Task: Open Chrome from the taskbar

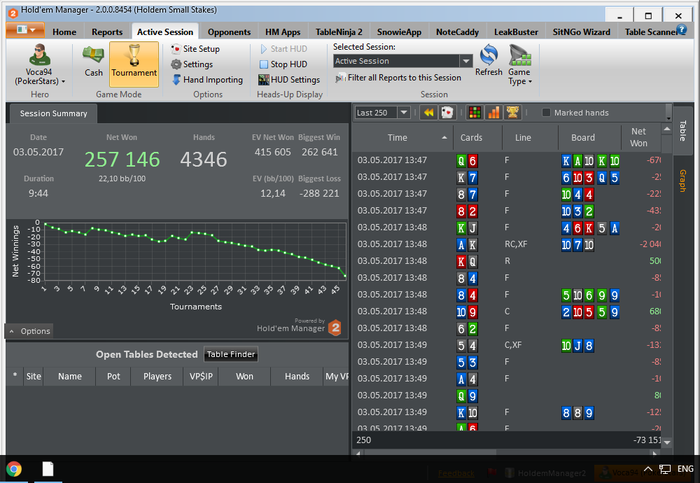Action: 14,469
